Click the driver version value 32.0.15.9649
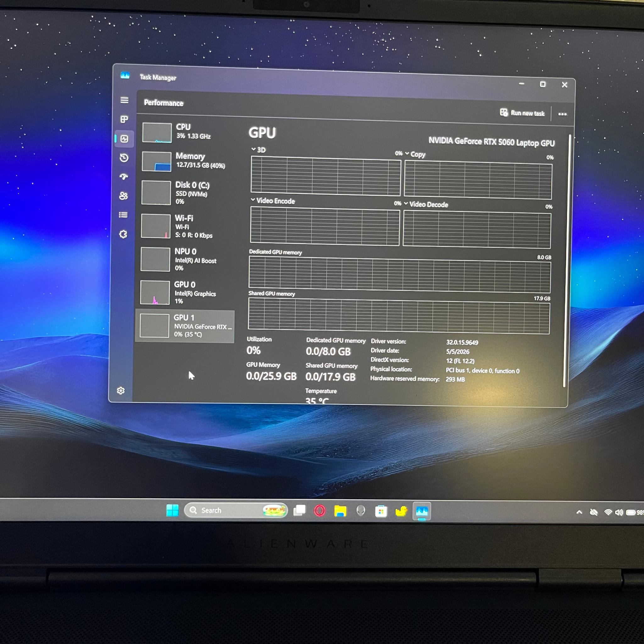644x644 pixels. (462, 342)
